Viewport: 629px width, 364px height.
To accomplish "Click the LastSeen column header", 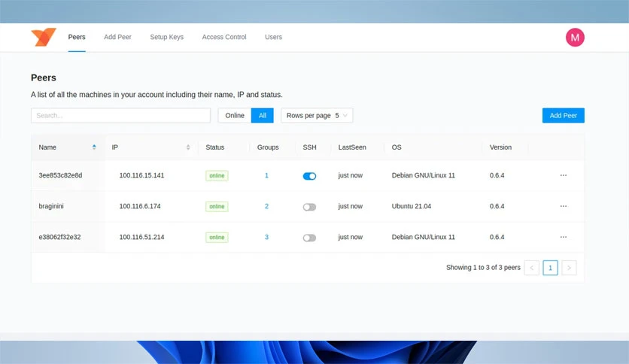I will (x=352, y=147).
